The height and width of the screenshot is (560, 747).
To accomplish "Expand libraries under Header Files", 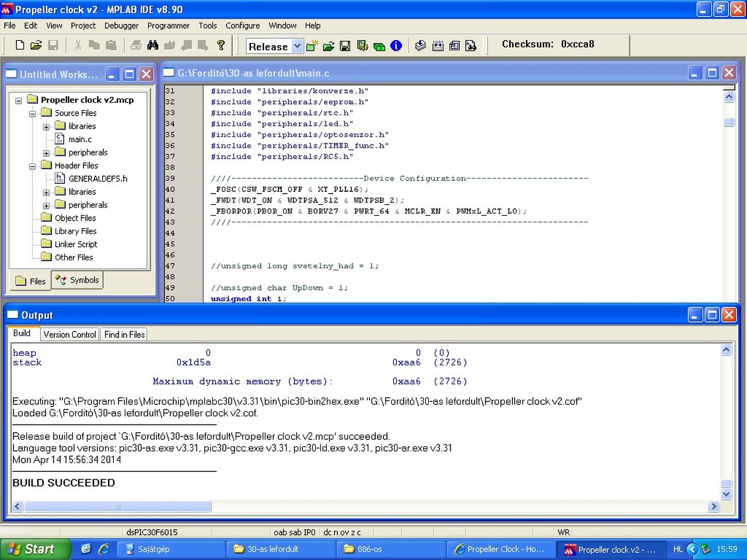I will pyautogui.click(x=46, y=192).
